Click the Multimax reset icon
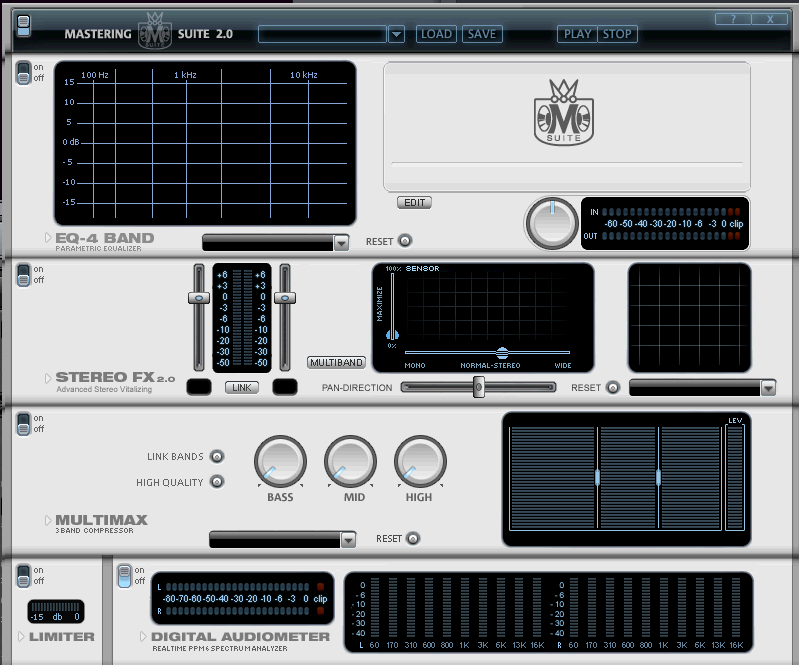 [x=412, y=539]
